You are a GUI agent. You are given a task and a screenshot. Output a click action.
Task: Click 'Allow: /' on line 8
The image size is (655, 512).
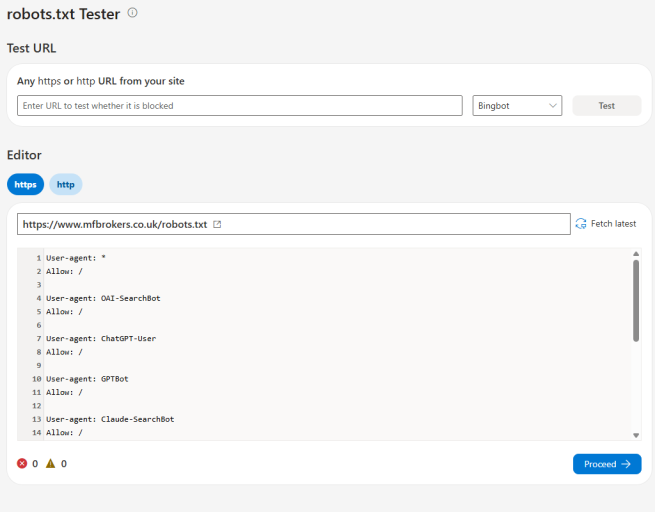(64, 352)
